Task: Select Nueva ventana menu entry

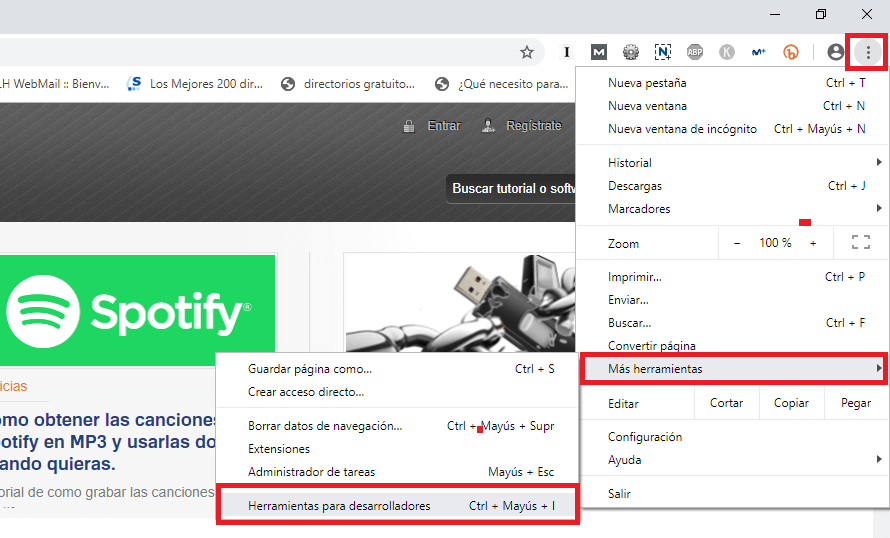Action: [x=733, y=106]
